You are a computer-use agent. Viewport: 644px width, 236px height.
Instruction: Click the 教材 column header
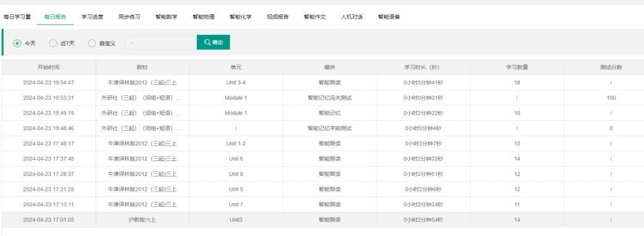click(142, 68)
